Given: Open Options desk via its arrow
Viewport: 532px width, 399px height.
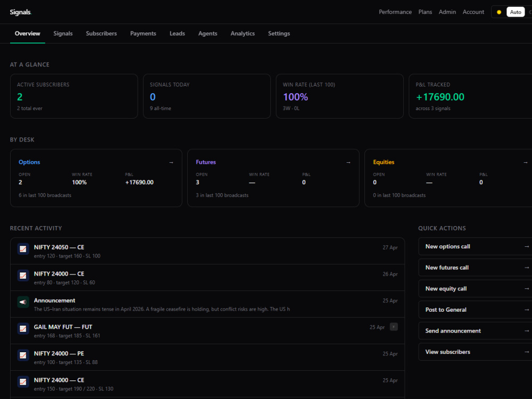Looking at the screenshot, I should pyautogui.click(x=171, y=162).
